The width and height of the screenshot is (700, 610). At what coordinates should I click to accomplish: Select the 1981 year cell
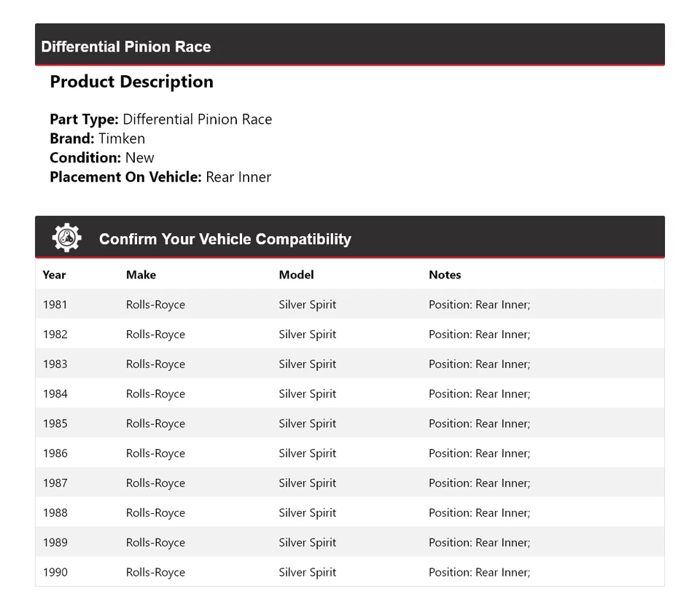[x=55, y=305]
